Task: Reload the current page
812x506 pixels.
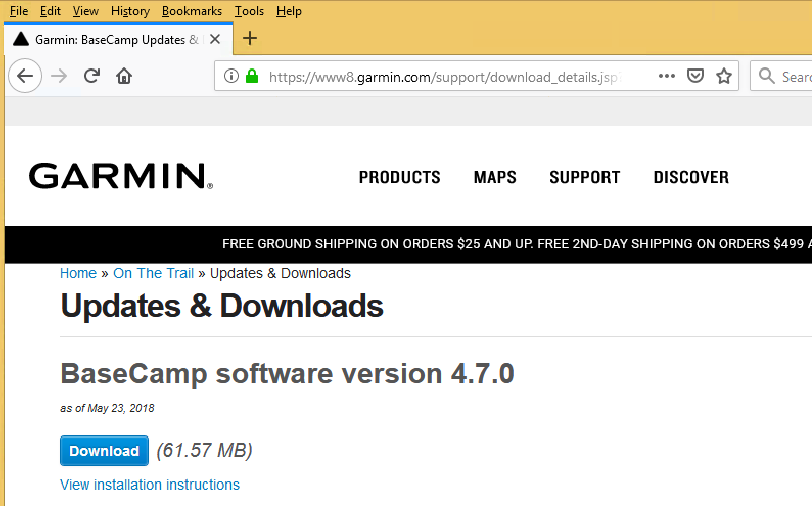Action: tap(92, 76)
